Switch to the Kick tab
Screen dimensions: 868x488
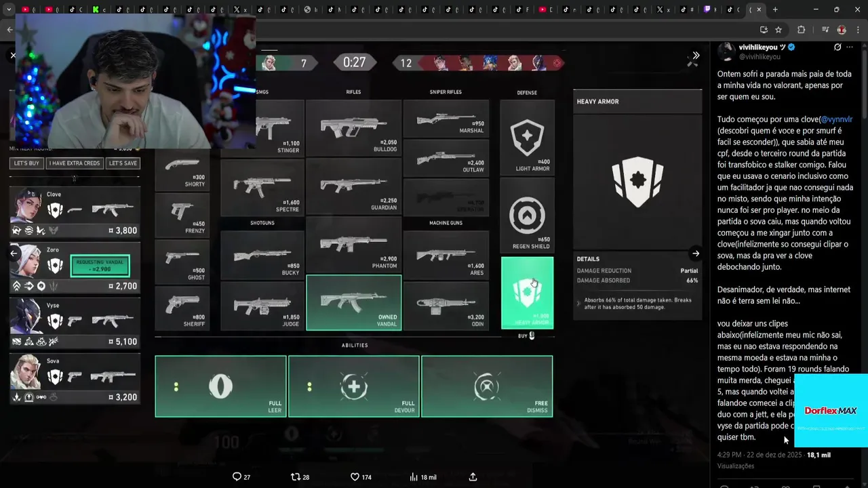click(96, 9)
